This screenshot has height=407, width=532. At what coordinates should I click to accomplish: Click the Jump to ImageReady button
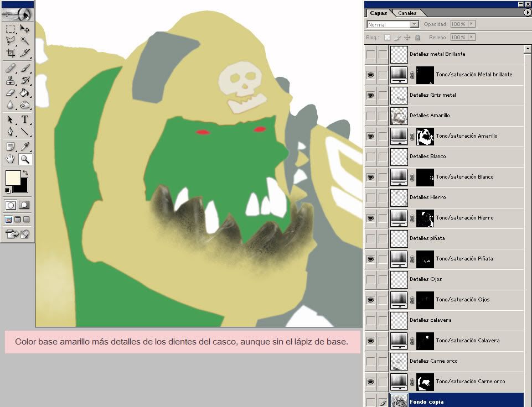click(x=17, y=234)
